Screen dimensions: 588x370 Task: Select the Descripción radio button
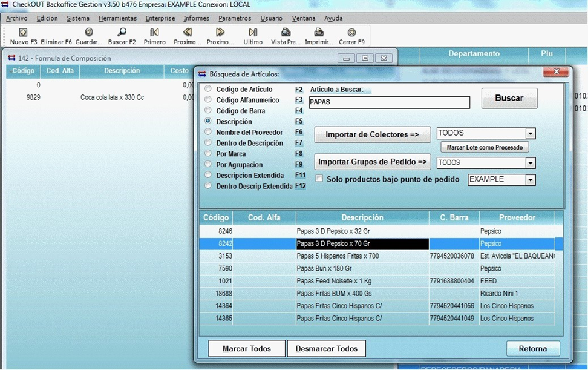pyautogui.click(x=207, y=121)
